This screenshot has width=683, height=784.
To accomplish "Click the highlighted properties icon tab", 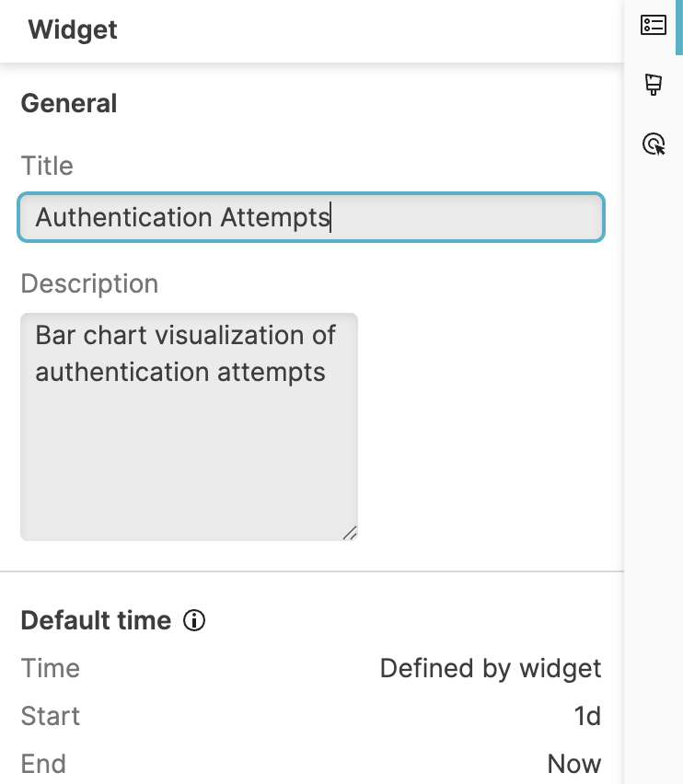I will tap(654, 25).
